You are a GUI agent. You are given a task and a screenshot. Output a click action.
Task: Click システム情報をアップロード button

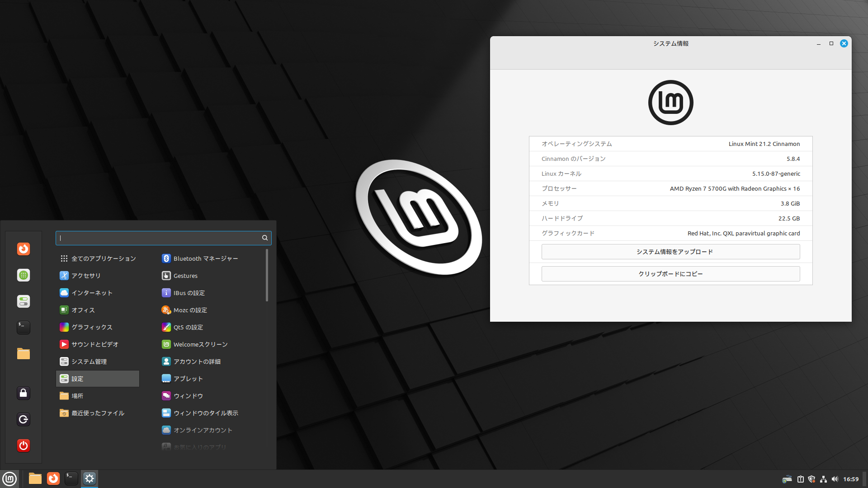(670, 252)
